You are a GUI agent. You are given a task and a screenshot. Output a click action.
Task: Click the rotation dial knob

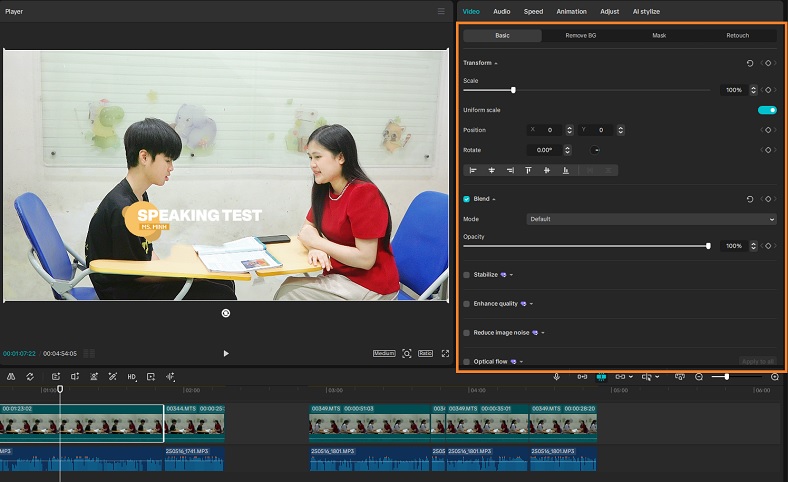[x=595, y=150]
